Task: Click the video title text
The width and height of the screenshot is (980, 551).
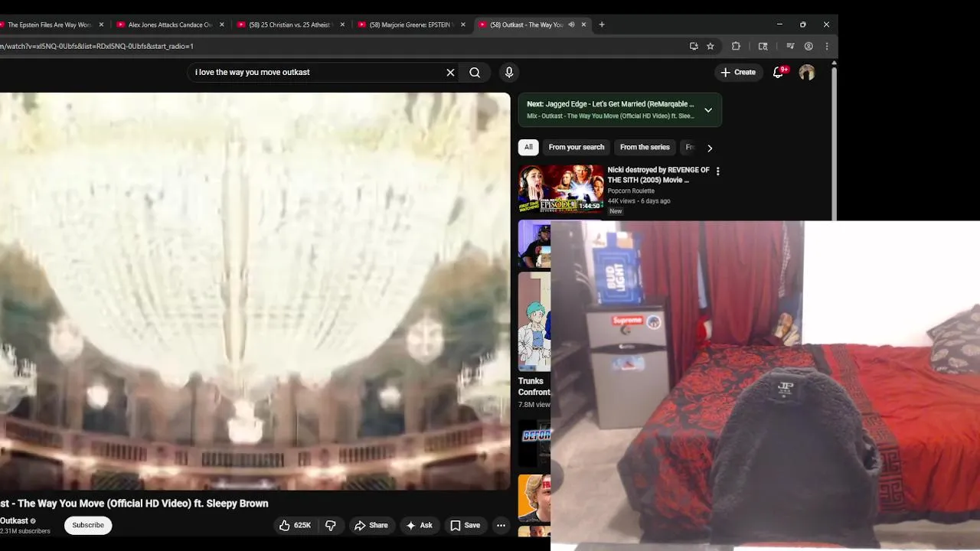Action: pyautogui.click(x=134, y=504)
